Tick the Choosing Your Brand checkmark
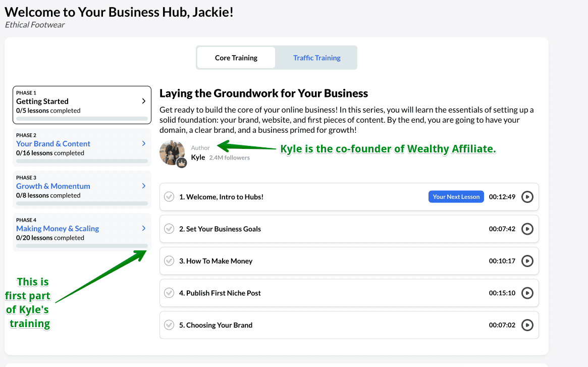Viewport: 588px width, 367px height. pyautogui.click(x=169, y=325)
